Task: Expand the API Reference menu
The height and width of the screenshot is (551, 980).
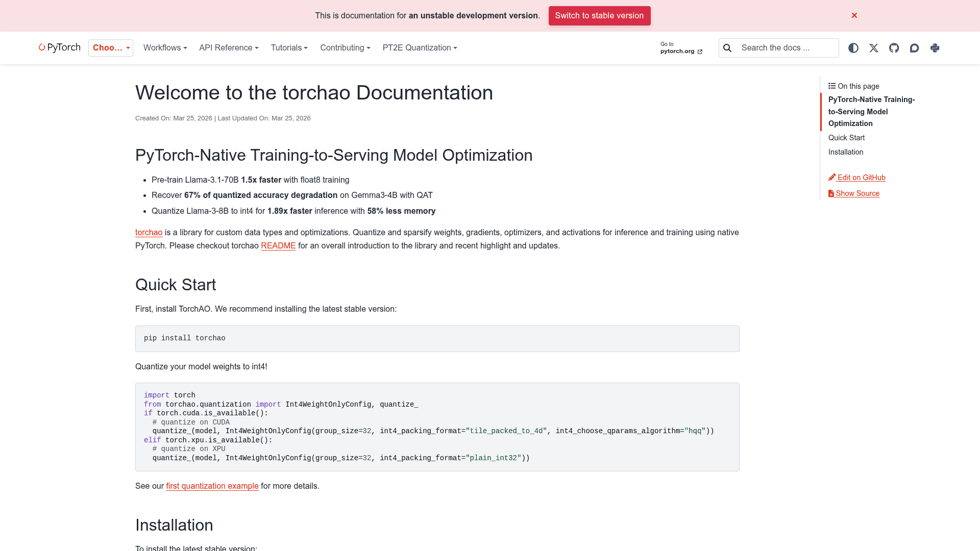Action: 229,47
